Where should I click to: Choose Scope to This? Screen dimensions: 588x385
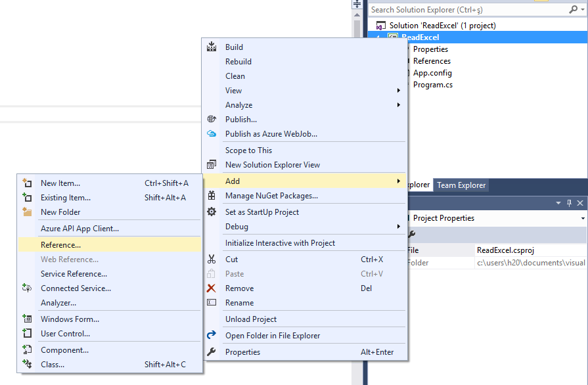point(305,150)
